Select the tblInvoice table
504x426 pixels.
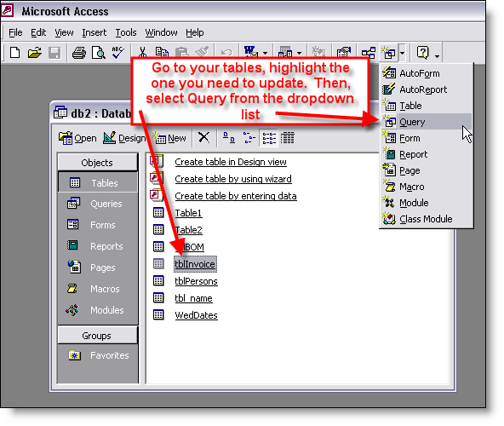point(195,264)
